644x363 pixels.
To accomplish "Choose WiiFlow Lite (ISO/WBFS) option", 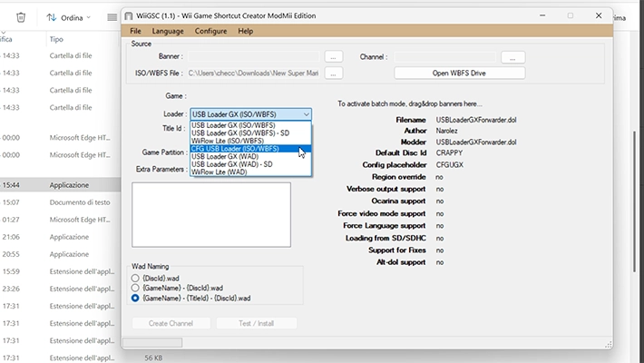I will point(250,141).
